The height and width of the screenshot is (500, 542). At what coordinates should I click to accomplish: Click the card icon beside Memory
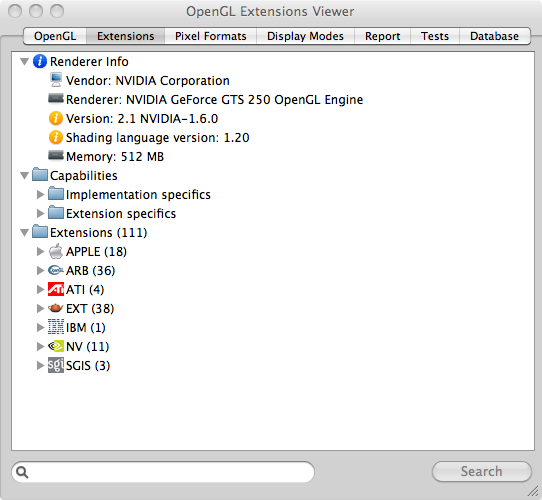56,156
